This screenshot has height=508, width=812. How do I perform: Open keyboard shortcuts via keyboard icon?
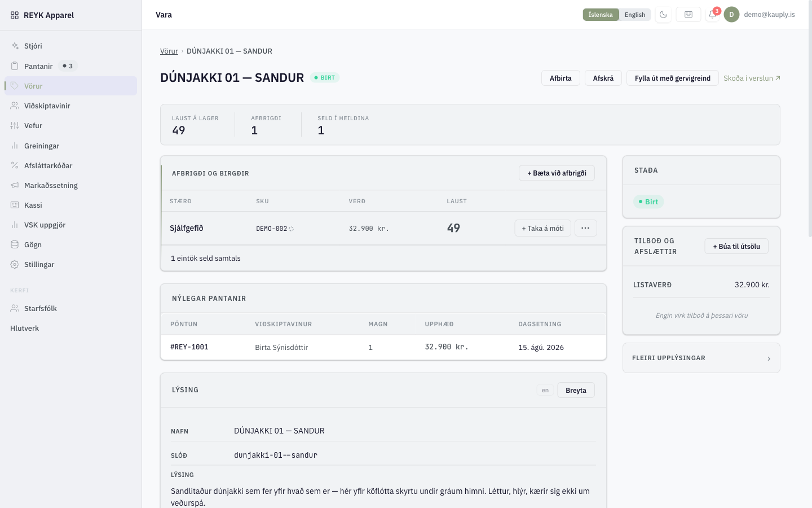pos(689,15)
